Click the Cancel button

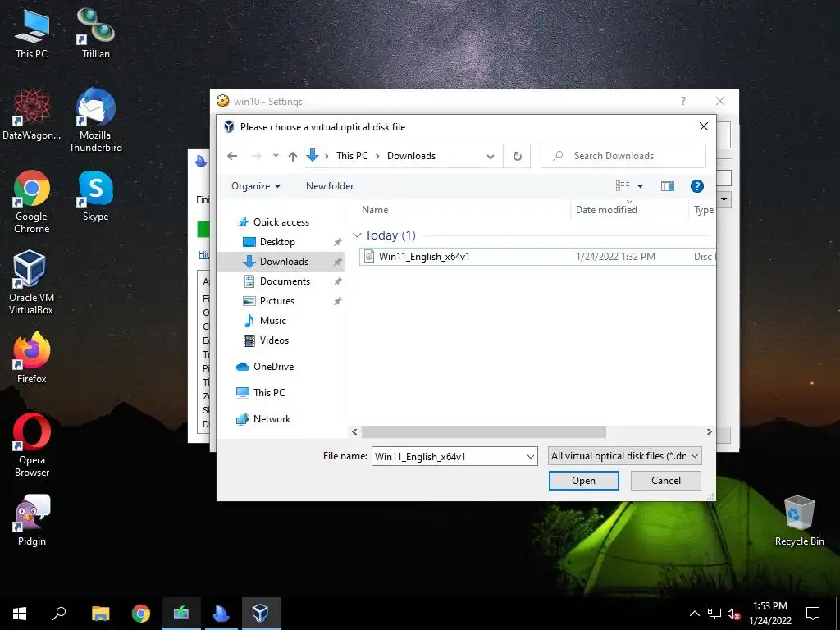[666, 481]
